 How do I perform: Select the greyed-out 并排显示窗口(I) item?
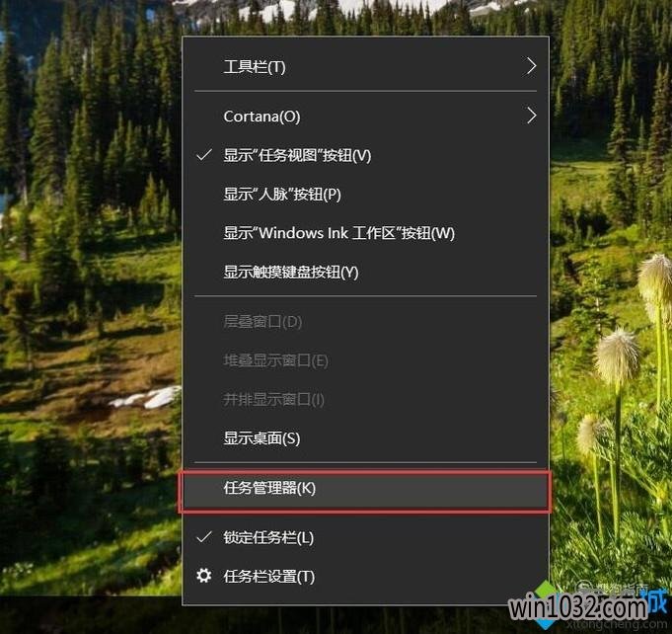tap(365, 399)
